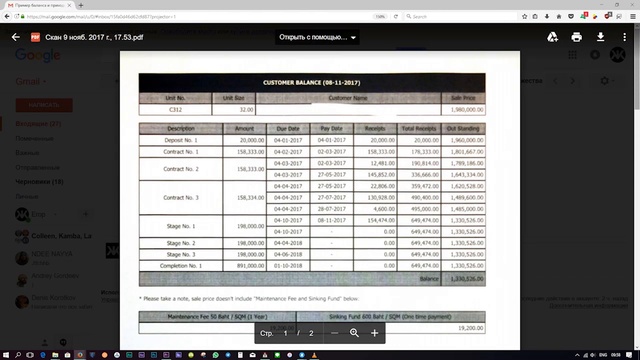Open VLC from the taskbar

pyautogui.click(x=314, y=355)
